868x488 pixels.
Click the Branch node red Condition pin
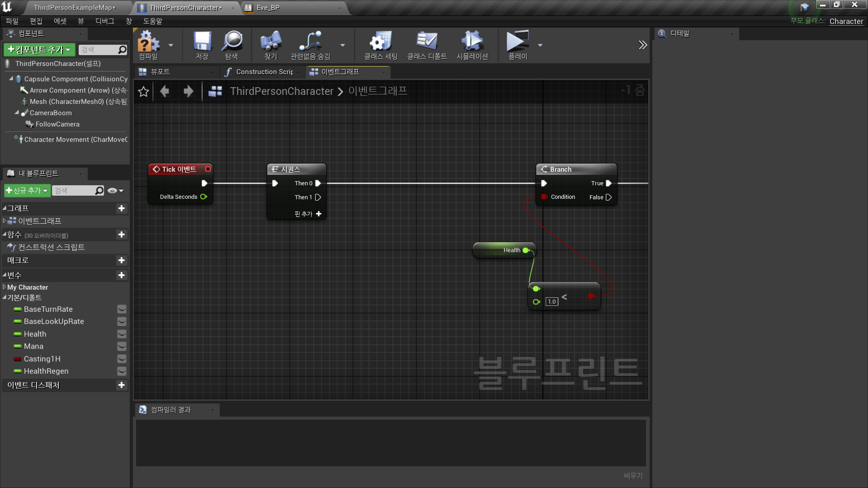click(x=544, y=197)
